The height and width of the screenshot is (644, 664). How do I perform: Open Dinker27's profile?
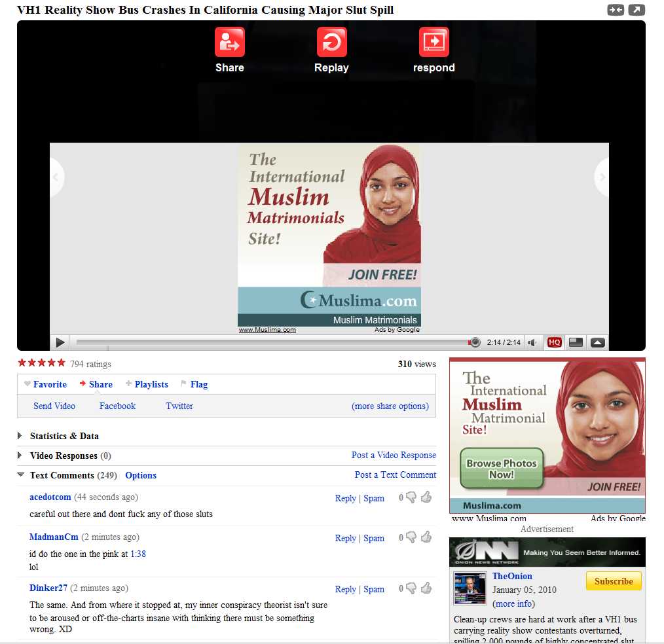tap(48, 588)
